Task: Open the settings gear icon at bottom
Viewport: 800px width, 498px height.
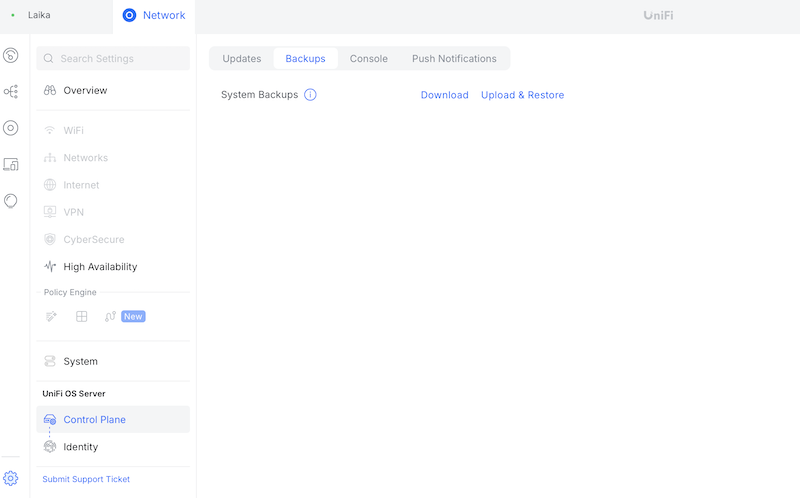Action: pos(11,478)
